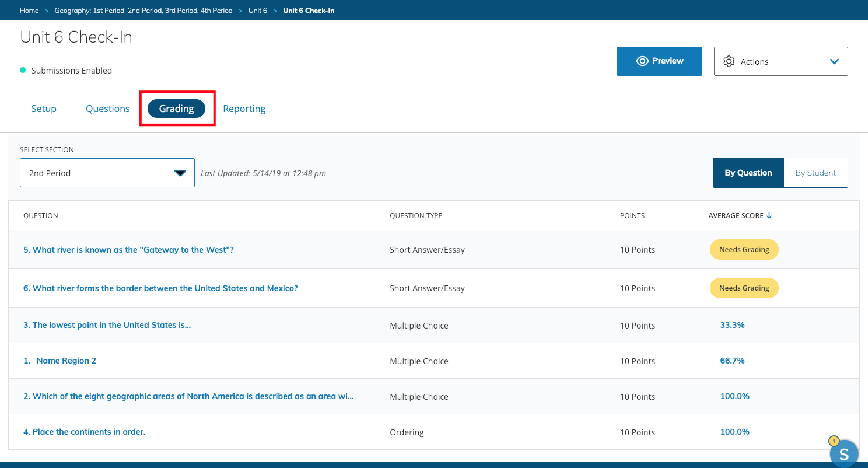
Task: Open Unit 6 in the breadcrumb
Action: tap(258, 11)
